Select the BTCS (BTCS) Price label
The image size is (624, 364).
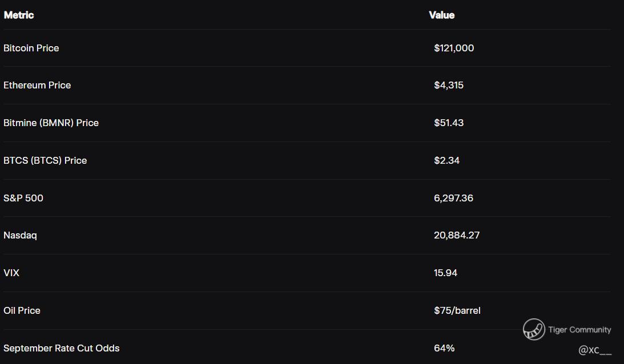click(x=45, y=160)
